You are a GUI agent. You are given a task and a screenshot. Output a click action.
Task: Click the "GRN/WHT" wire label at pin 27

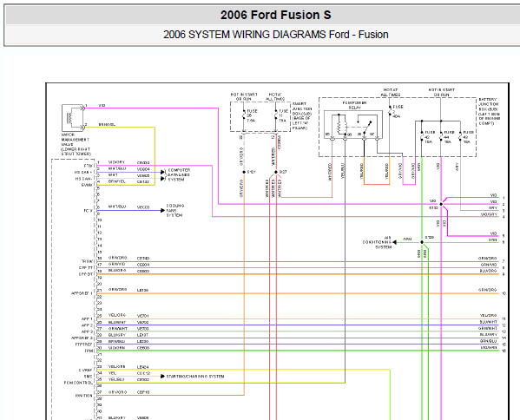point(117,329)
